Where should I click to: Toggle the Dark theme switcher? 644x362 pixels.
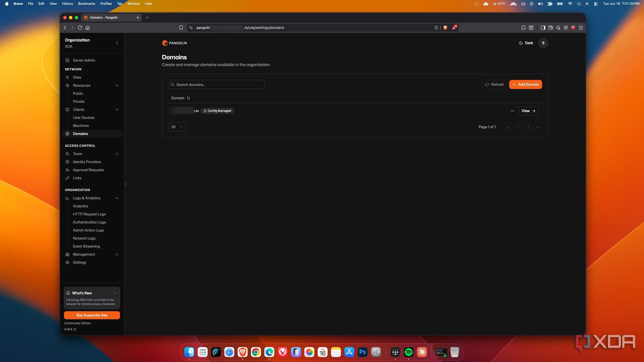(526, 43)
